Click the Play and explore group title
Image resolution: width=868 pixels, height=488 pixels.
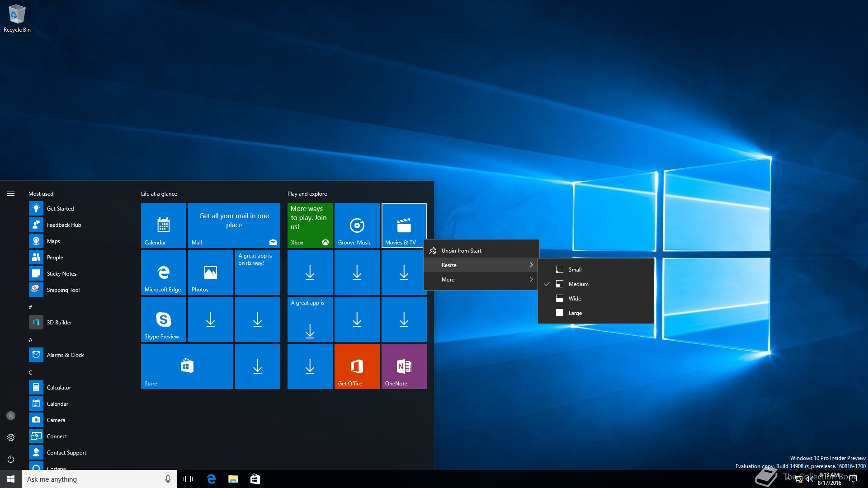tap(307, 193)
